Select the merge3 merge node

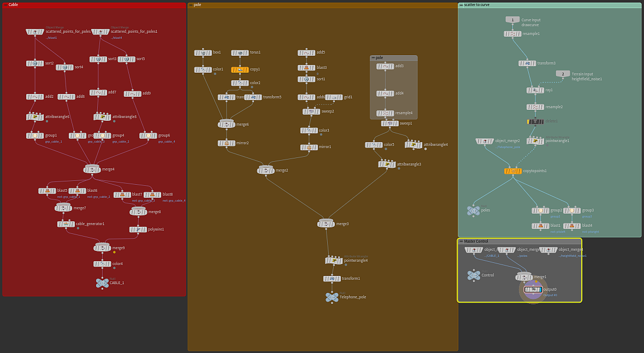[326, 224]
